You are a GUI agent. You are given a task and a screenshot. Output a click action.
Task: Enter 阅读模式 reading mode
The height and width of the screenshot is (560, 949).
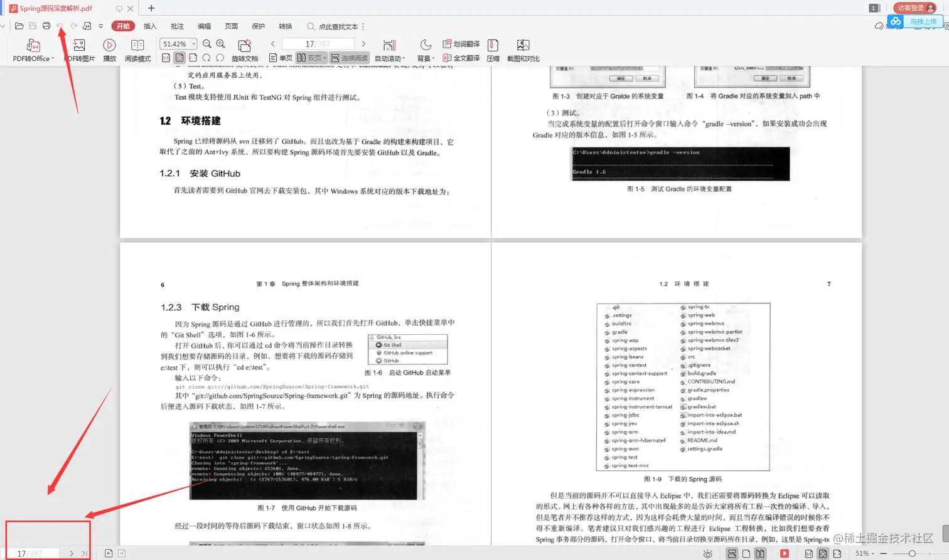pos(137,50)
